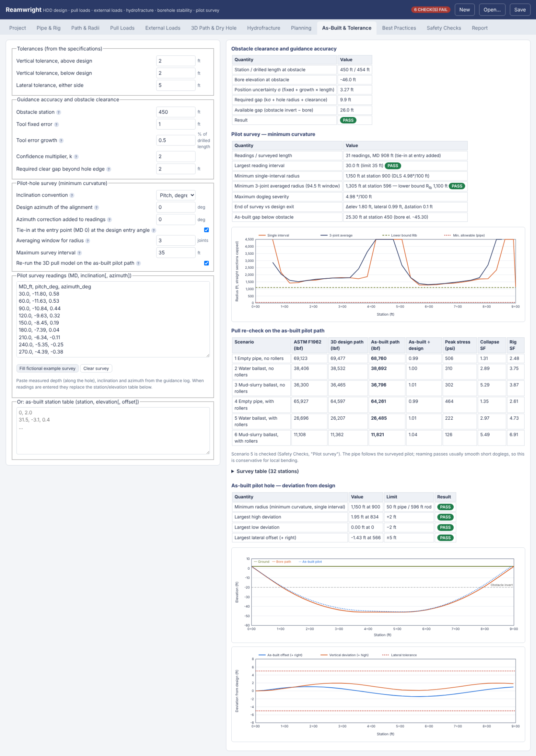Screen dimensions: 536x756
Task: Show help for Tool error growth
Action: tap(61, 141)
